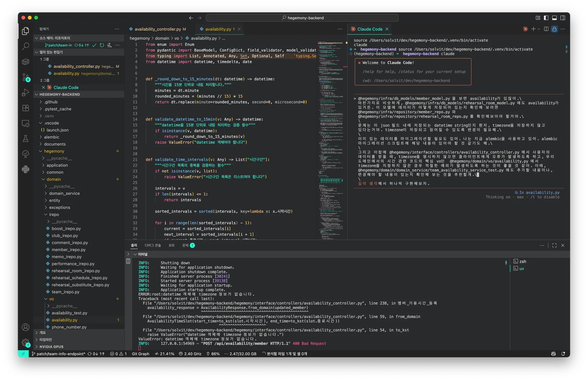Open the Python sidebar view
The height and width of the screenshot is (381, 588).
[26, 169]
